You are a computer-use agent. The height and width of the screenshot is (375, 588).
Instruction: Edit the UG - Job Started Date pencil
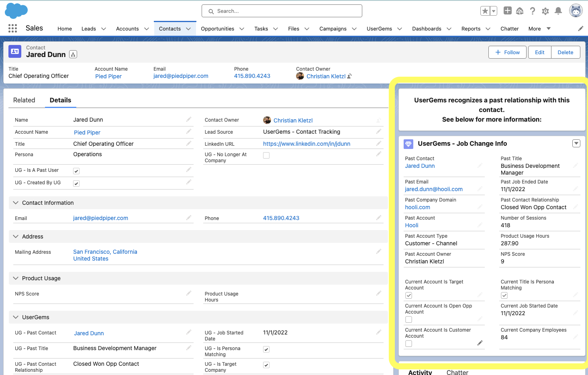(379, 332)
